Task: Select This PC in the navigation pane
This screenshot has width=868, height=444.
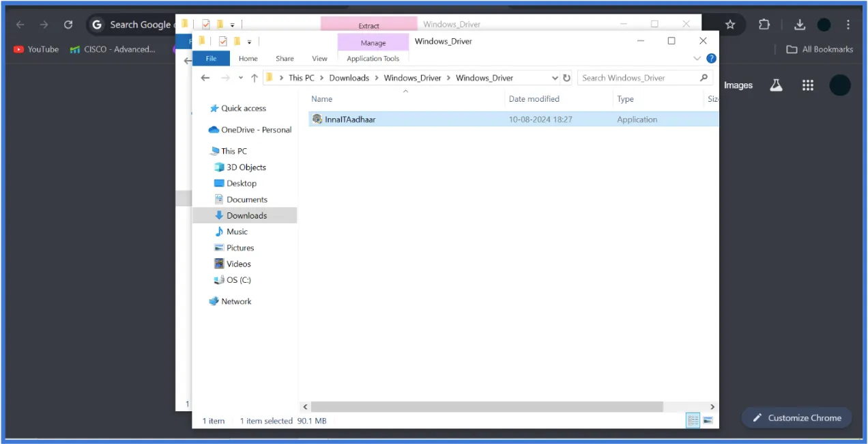Action: [228, 151]
